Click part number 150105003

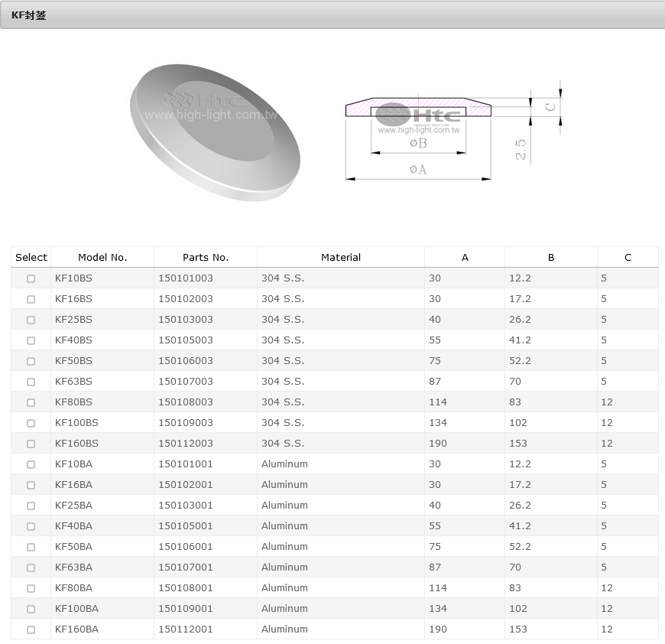(186, 340)
